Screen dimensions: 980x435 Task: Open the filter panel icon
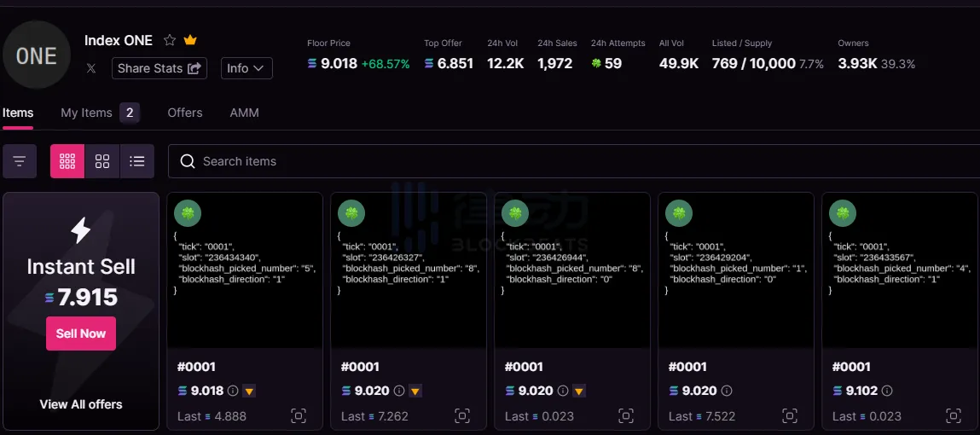coord(20,161)
